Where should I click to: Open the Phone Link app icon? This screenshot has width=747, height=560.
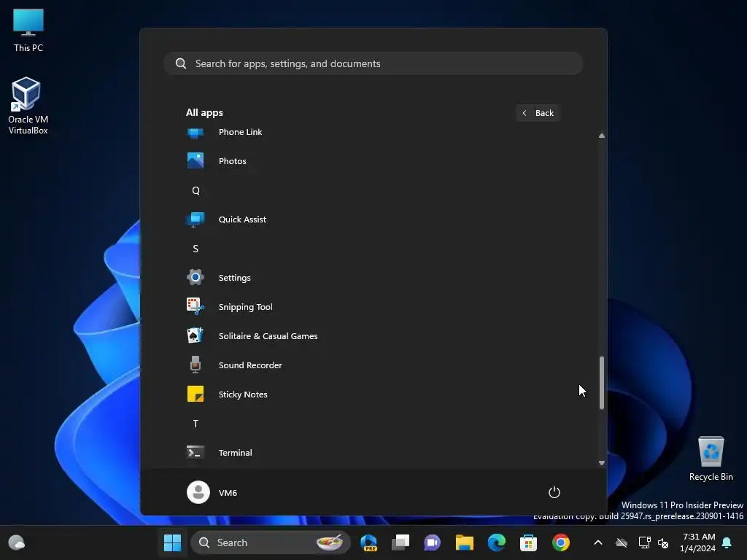[x=196, y=133]
